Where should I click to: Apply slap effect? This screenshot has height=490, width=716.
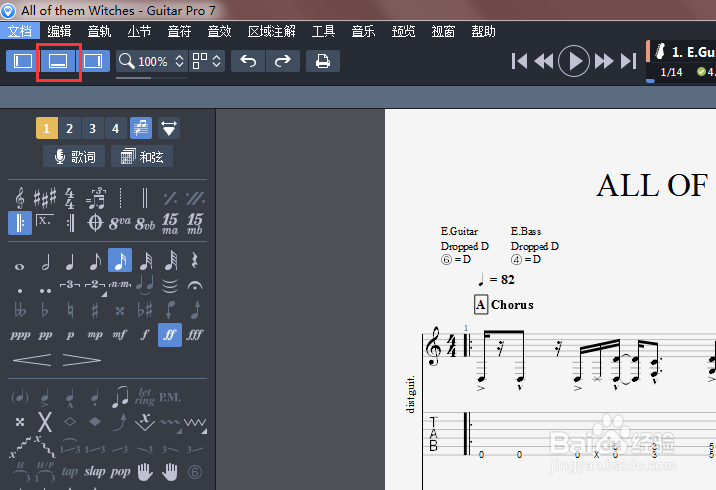point(95,471)
